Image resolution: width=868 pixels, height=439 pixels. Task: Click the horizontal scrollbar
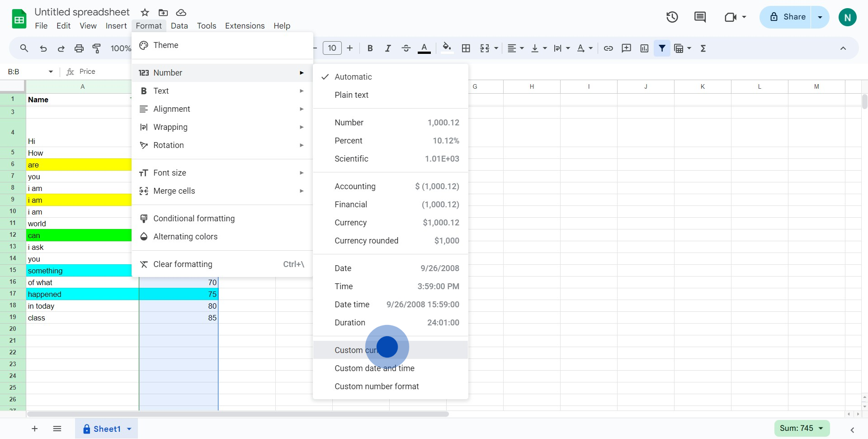pos(238,414)
